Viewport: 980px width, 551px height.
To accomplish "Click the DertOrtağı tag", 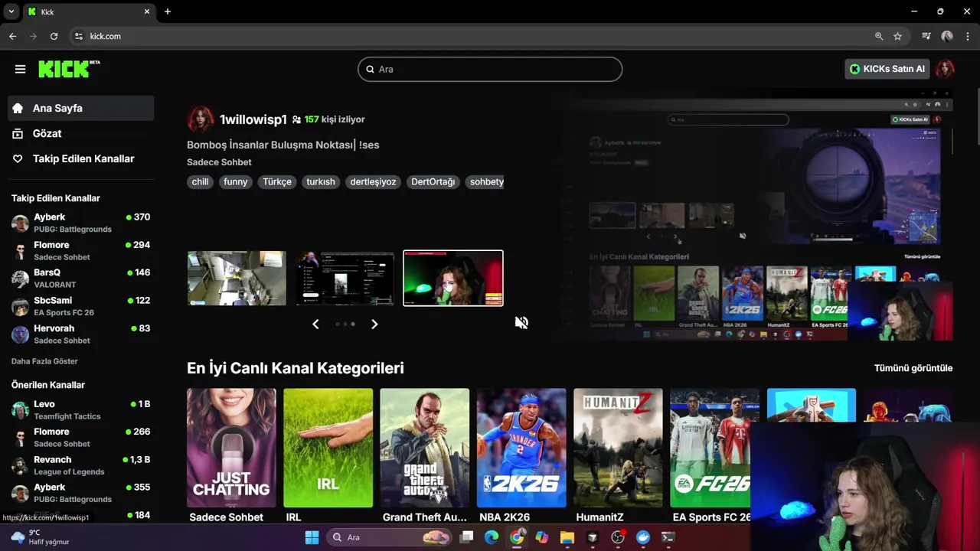I will pyautogui.click(x=433, y=182).
